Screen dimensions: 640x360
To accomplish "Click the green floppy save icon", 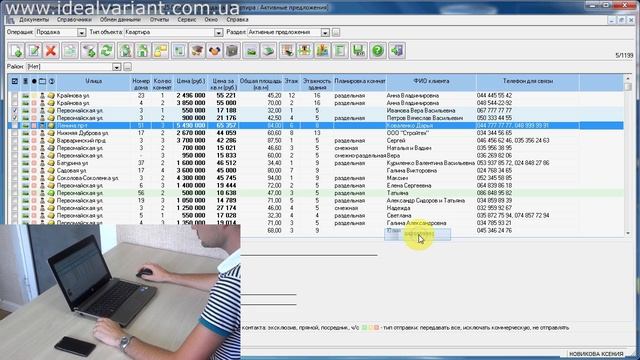I will [x=359, y=51].
